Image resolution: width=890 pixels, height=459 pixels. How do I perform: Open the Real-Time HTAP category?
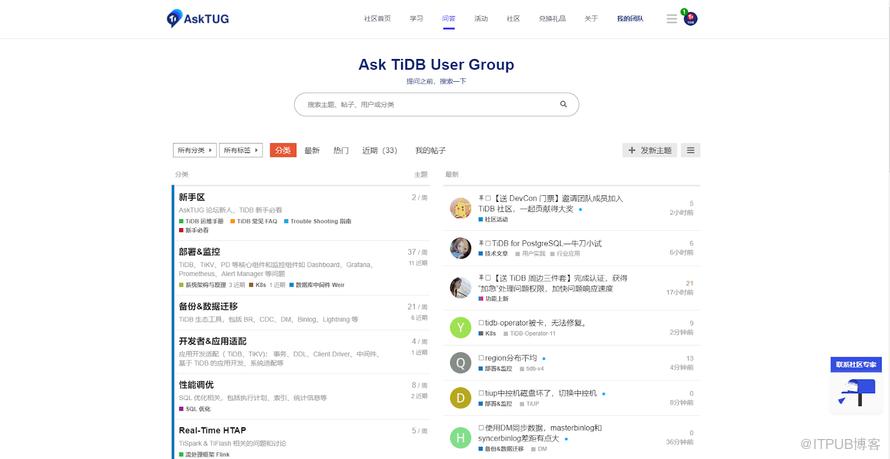[x=212, y=430]
